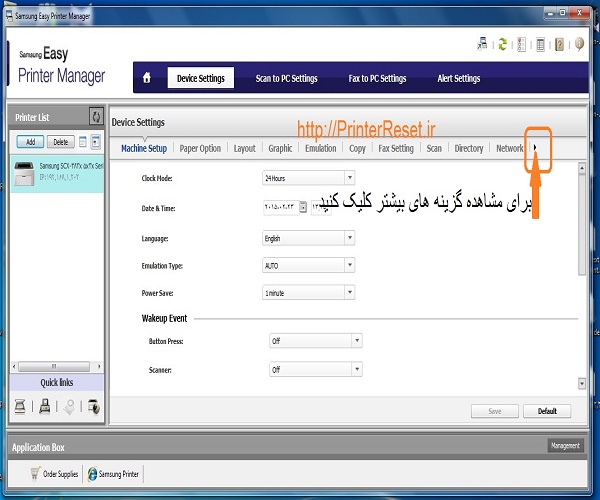Open the Button Press wakeup dropdown
Image resolution: width=600 pixels, height=500 pixels.
click(316, 340)
